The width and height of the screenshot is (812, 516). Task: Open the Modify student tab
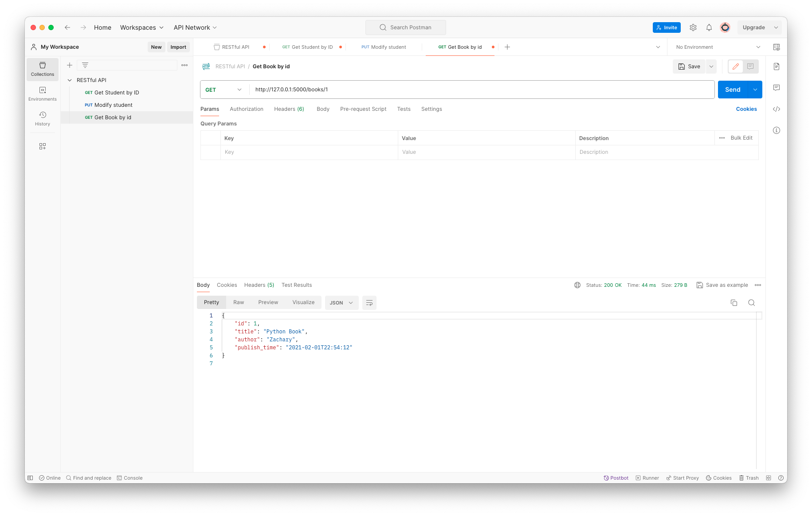point(384,47)
